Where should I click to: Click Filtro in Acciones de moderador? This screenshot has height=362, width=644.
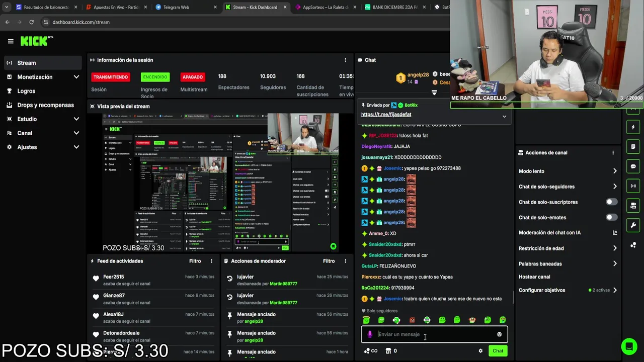[x=329, y=261]
